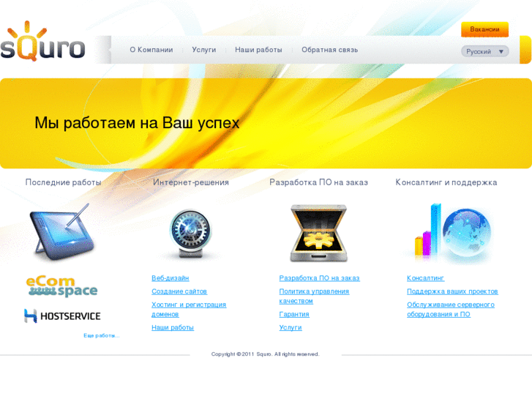
Task: Open the О Компании menu item
Action: pos(151,50)
